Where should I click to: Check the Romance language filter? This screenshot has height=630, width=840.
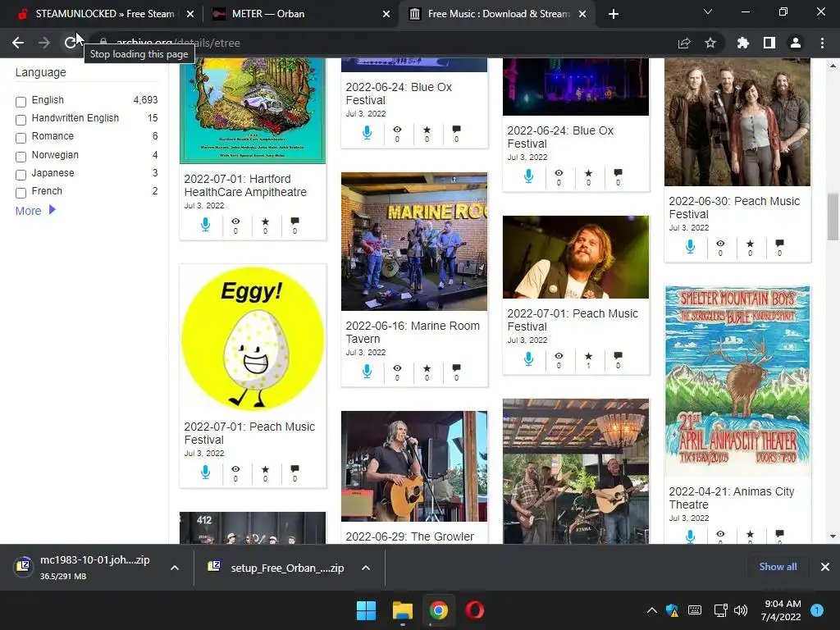coord(21,138)
